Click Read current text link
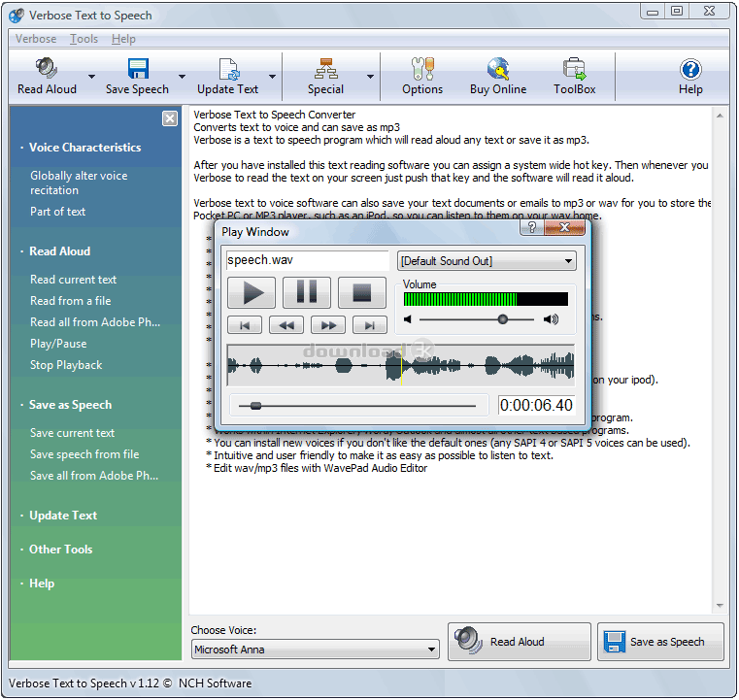The image size is (739, 700). 74,280
